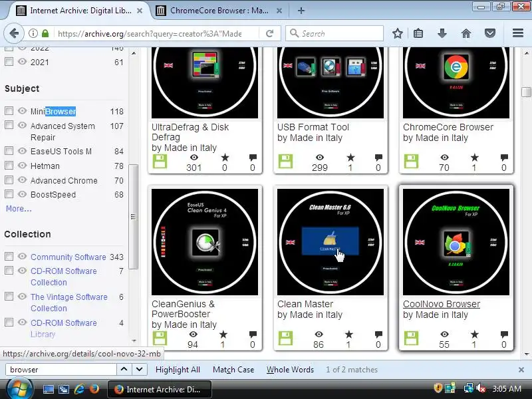Open a new tab with plus button
This screenshot has height=399, width=532.
pyautogui.click(x=301, y=11)
